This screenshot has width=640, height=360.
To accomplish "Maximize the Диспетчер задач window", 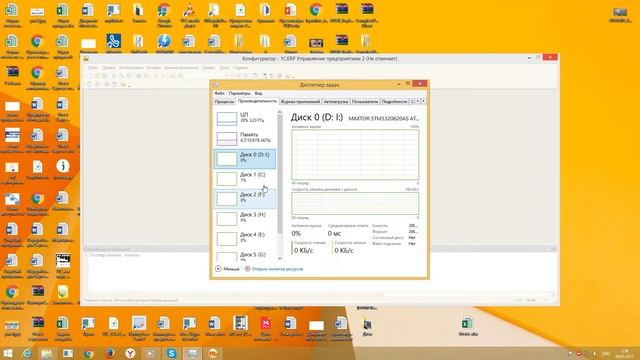I will click(x=408, y=84).
